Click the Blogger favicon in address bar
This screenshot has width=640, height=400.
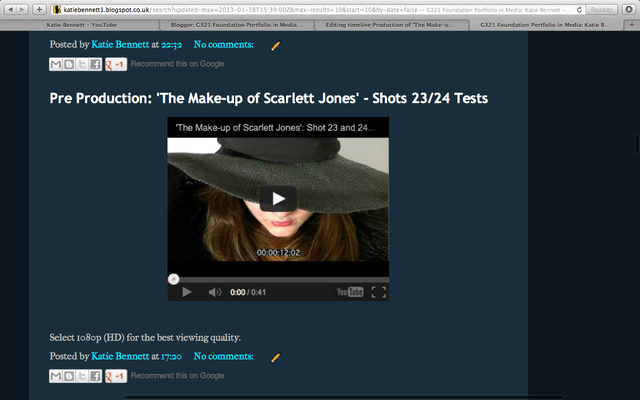57,9
